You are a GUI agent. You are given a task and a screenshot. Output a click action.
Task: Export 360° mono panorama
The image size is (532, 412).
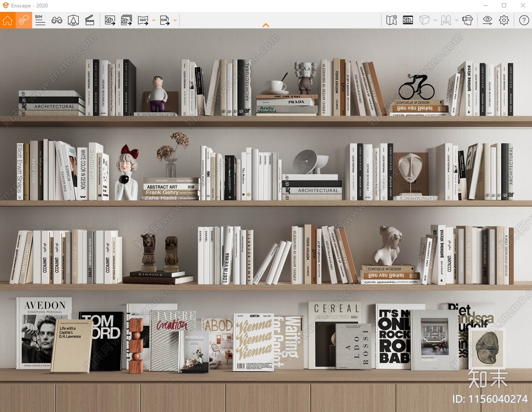143,20
